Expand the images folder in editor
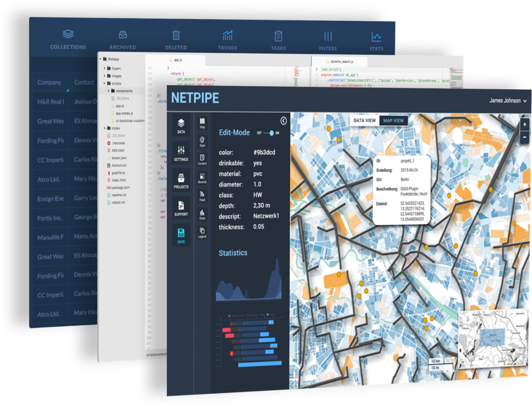The width and height of the screenshot is (532, 406). point(105,75)
